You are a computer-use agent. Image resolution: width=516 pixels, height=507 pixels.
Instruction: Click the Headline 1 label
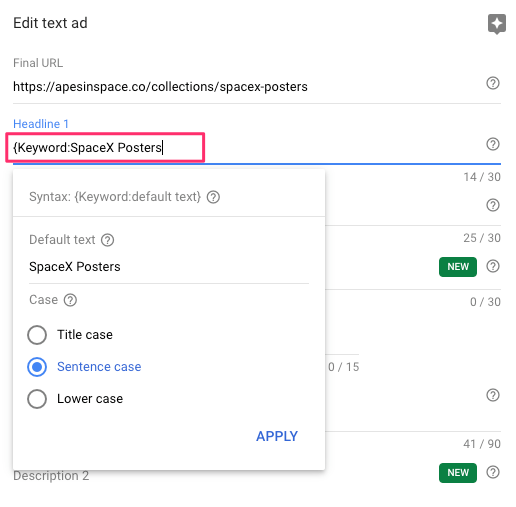pos(41,124)
